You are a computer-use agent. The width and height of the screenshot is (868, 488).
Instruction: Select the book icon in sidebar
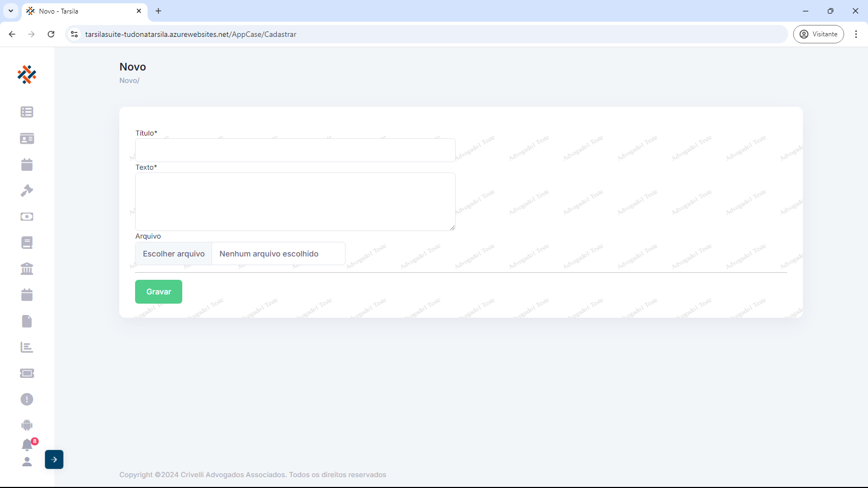point(27,243)
